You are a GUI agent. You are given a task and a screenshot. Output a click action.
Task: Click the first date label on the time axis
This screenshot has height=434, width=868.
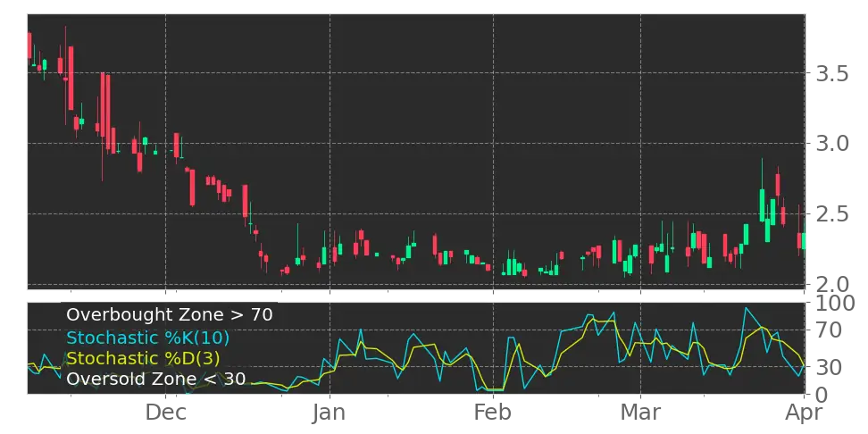[164, 413]
